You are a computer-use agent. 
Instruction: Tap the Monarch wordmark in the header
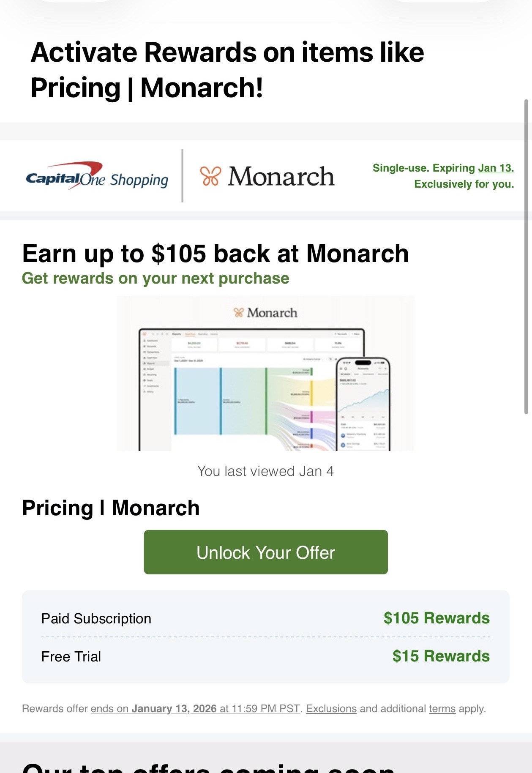click(x=281, y=176)
